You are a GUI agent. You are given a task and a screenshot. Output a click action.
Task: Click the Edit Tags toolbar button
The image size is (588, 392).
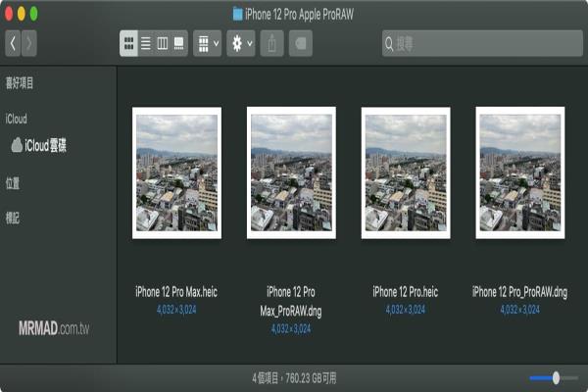point(301,43)
